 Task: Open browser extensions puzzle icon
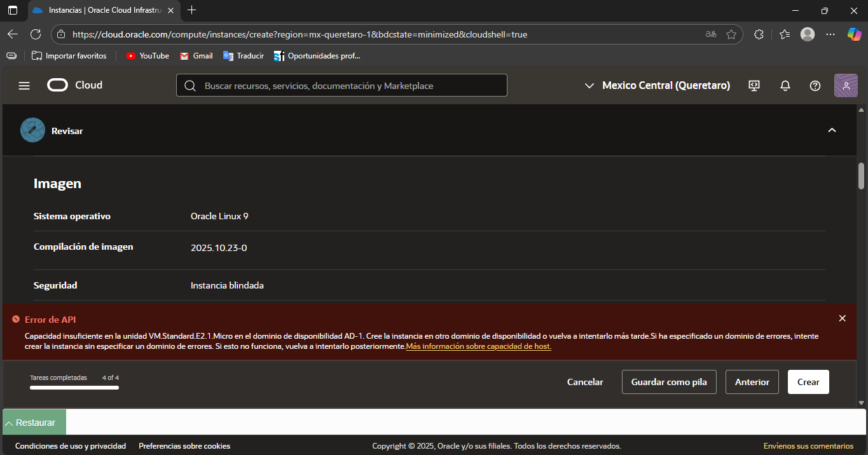pos(759,34)
